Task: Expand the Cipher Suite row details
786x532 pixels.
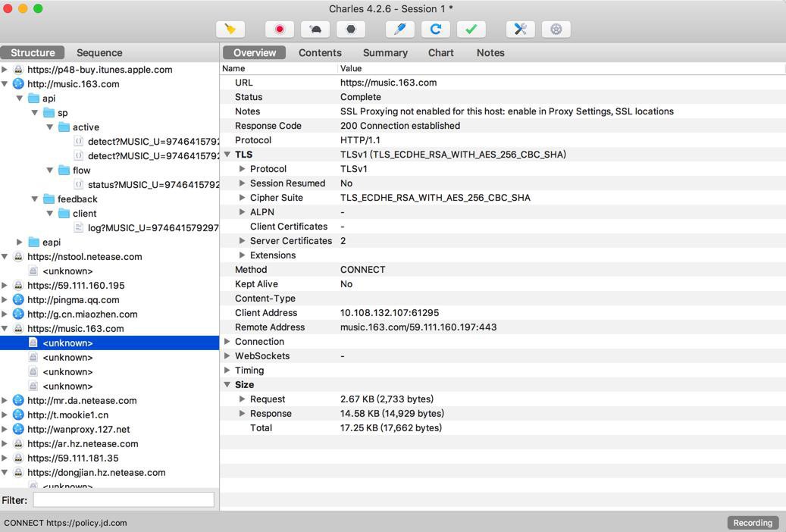Action: coord(242,198)
